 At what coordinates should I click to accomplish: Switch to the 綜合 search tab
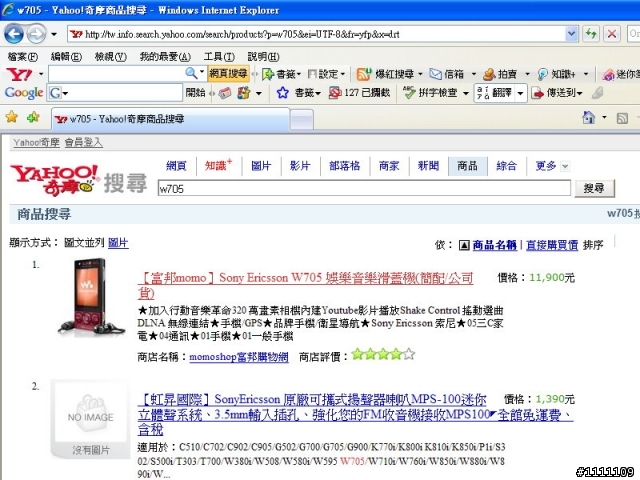pyautogui.click(x=507, y=166)
